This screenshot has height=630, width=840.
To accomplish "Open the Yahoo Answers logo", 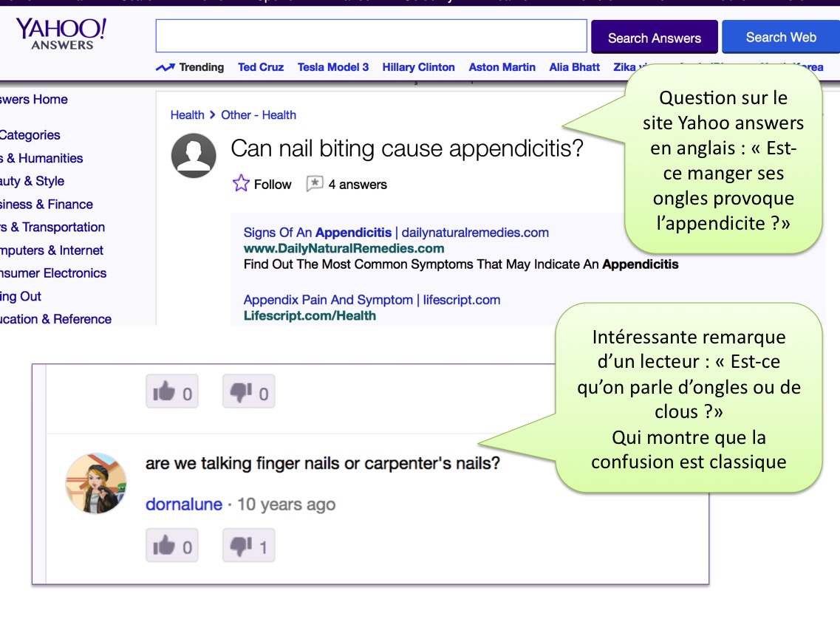I will 61,34.
